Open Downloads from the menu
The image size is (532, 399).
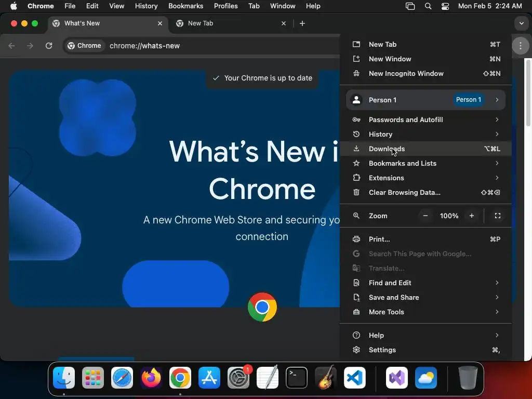(x=426, y=149)
